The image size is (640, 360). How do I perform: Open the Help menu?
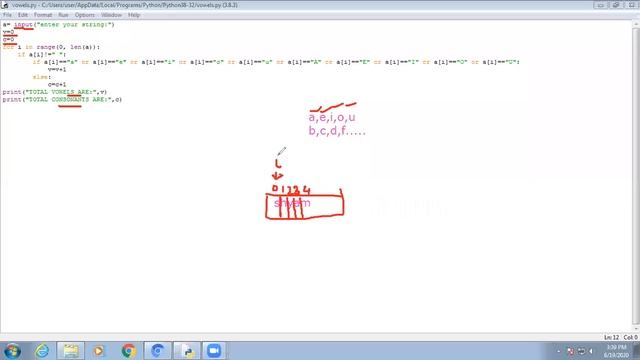pyautogui.click(x=134, y=15)
